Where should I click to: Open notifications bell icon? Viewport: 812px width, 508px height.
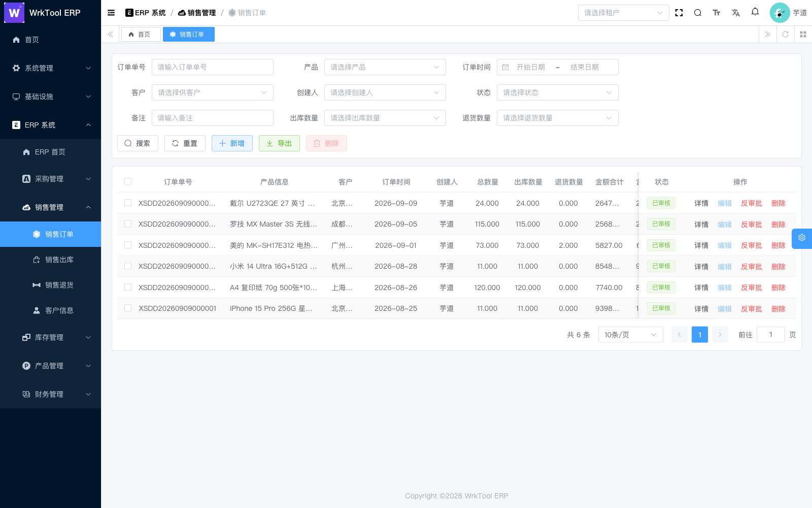click(755, 12)
